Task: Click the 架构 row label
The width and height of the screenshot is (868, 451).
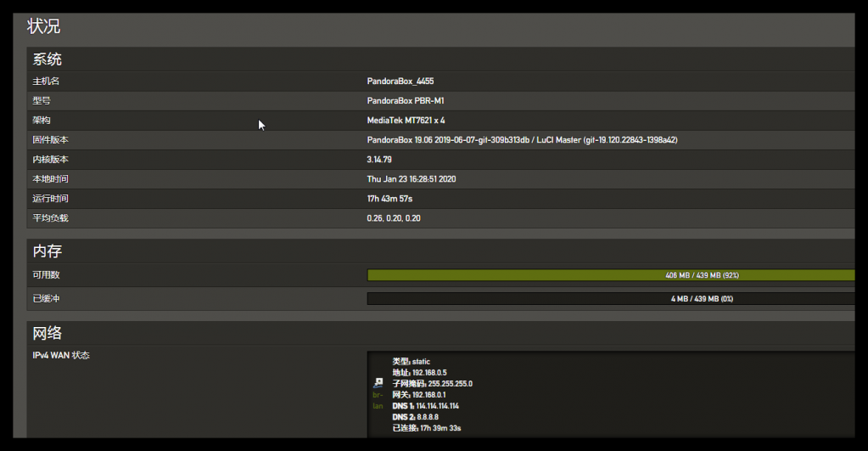Action: point(42,121)
